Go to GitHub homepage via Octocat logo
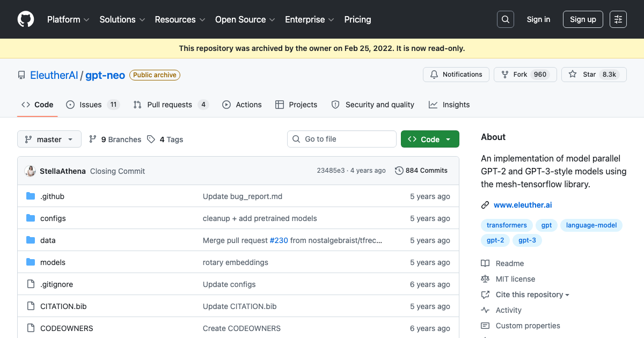Viewport: 644px width, 338px height. (x=26, y=19)
